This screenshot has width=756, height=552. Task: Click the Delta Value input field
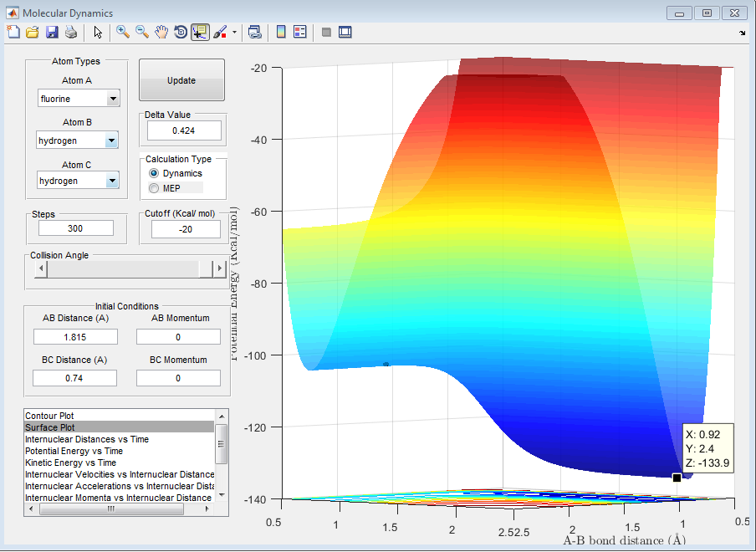coord(184,130)
